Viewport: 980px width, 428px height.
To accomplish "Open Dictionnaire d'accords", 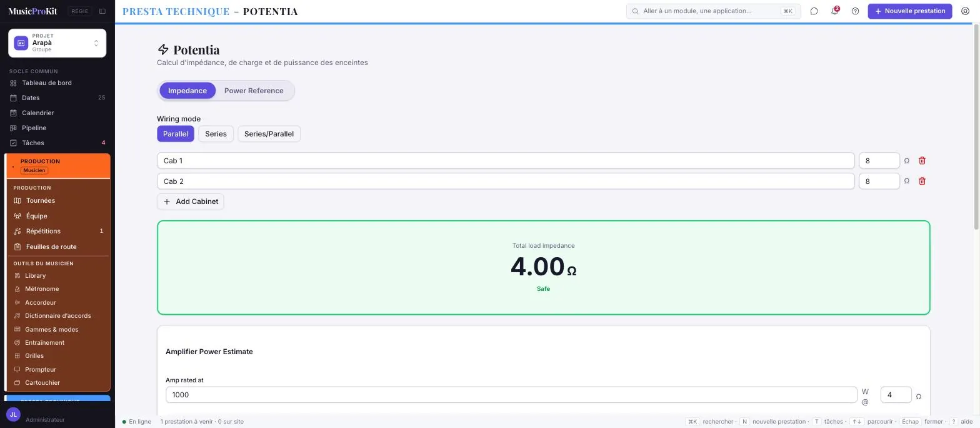I will [x=59, y=316].
